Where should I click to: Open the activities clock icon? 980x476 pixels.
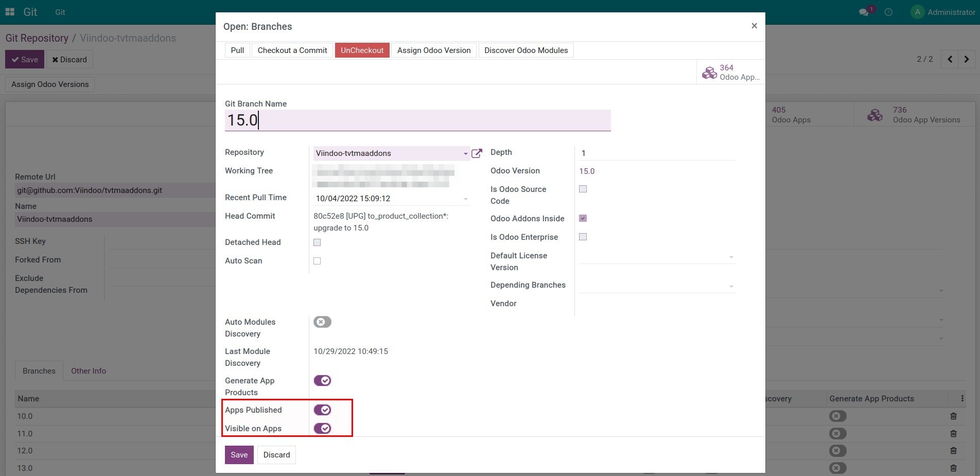tap(888, 12)
